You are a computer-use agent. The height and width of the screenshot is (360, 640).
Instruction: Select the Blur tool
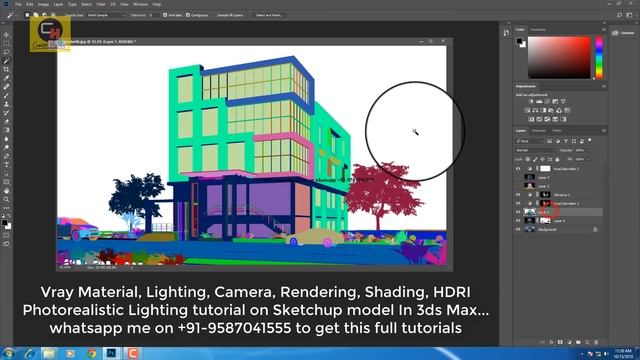[x=6, y=139]
